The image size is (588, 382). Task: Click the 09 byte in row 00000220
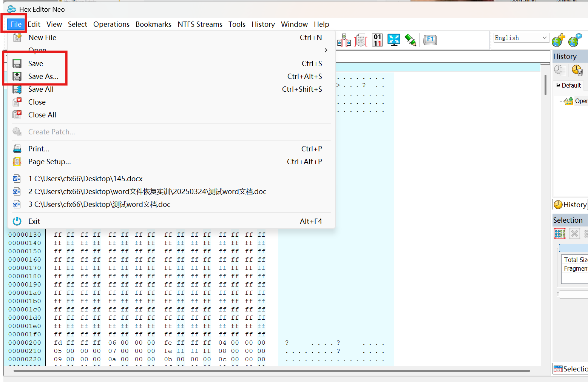58,359
